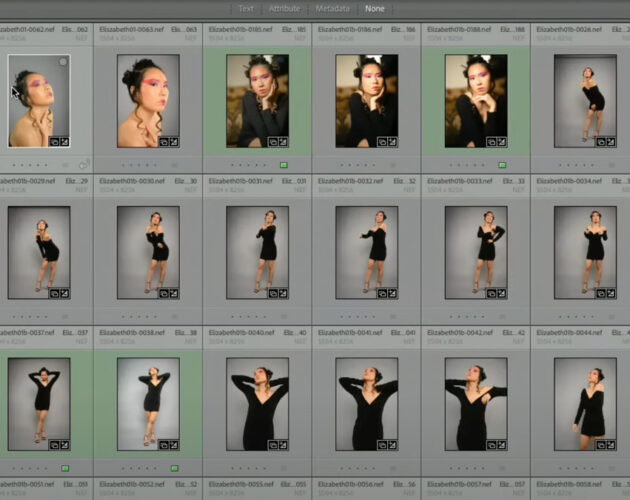Click the develop adjustments badge on Elizabeth01b-0033
Image resolution: width=630 pixels, height=500 pixels.
[x=501, y=293]
